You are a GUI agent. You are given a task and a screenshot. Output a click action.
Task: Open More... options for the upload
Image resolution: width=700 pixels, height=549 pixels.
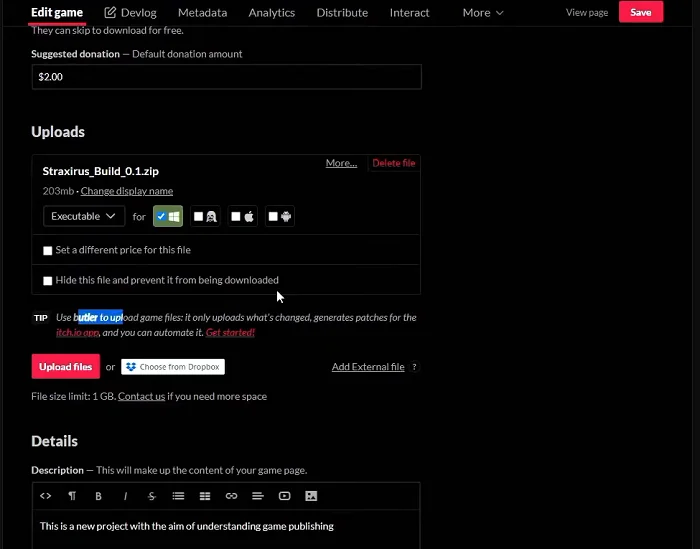342,163
